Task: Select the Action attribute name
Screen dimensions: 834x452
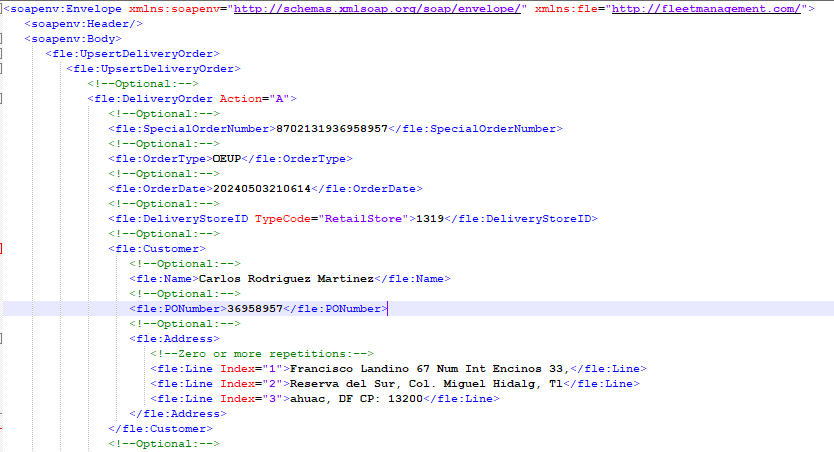Action: click(241, 99)
